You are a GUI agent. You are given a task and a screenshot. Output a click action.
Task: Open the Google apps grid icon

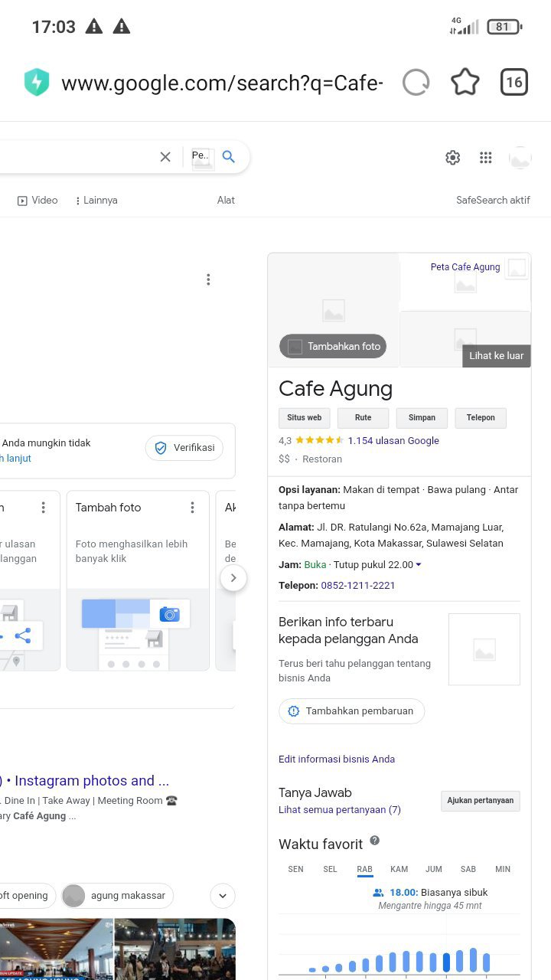[x=485, y=158]
